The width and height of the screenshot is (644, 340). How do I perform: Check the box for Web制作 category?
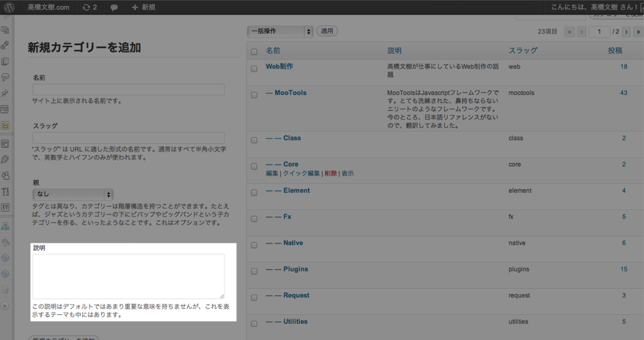[254, 68]
